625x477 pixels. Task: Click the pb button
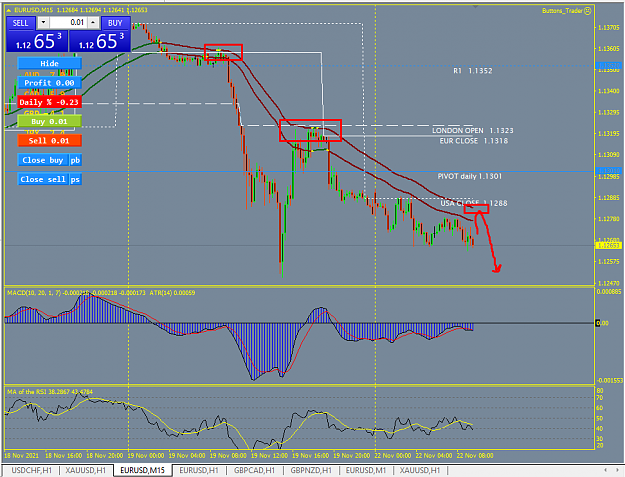tap(75, 160)
